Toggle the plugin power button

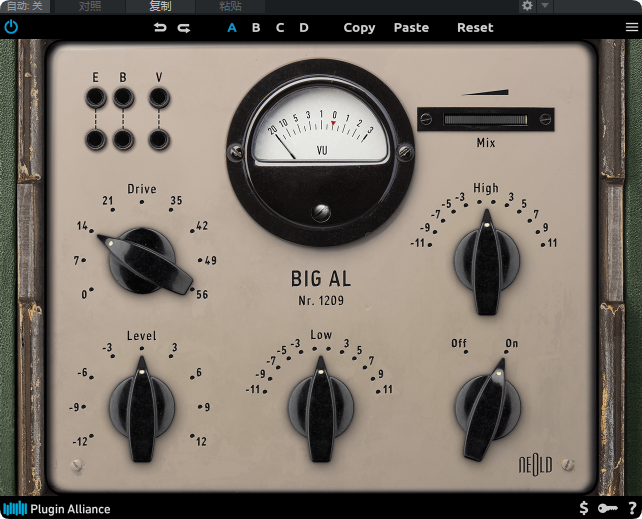coord(11,27)
